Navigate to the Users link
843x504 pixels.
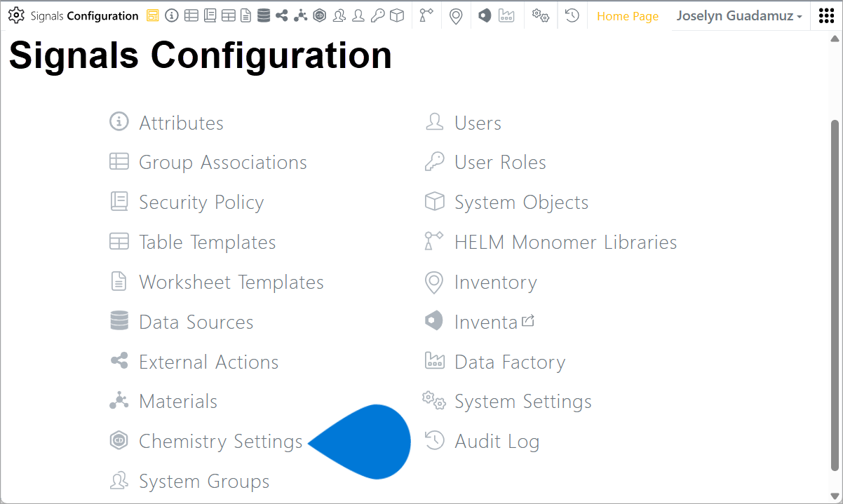coord(478,123)
